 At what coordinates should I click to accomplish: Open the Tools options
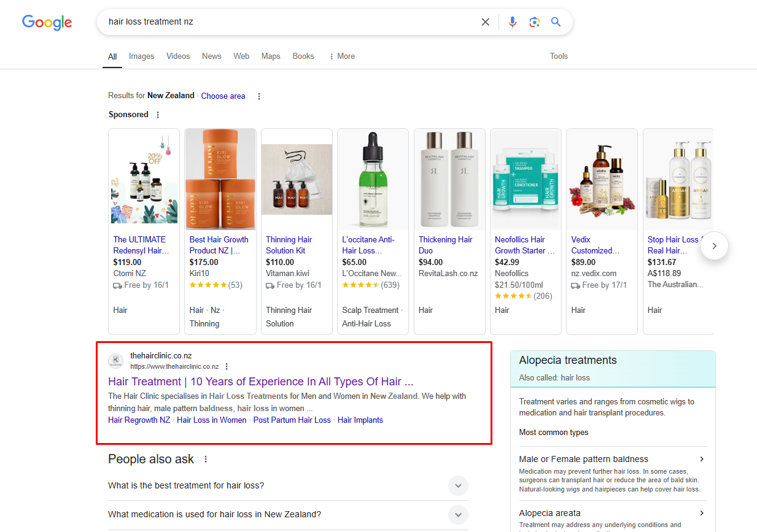tap(559, 56)
